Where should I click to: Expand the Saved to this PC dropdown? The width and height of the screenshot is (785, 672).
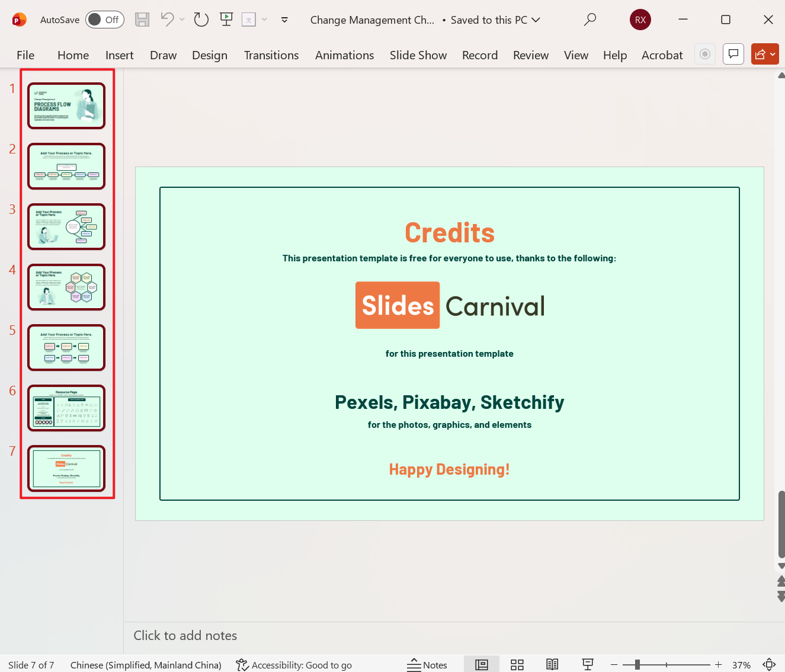point(537,20)
